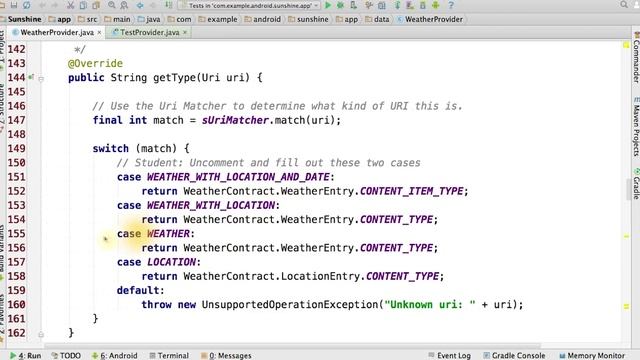This screenshot has width=640, height=360.
Task: Open the Terminal tool window
Action: 169,356
